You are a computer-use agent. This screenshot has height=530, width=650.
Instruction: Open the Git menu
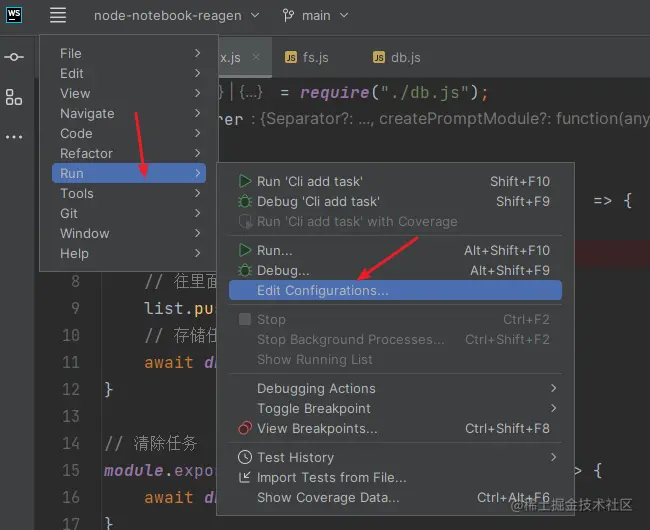(129, 213)
